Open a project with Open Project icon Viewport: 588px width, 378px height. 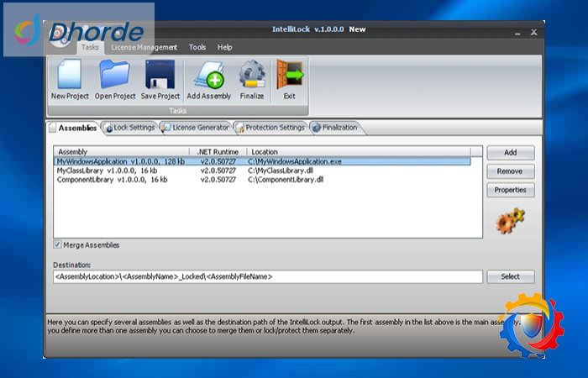tap(115, 76)
